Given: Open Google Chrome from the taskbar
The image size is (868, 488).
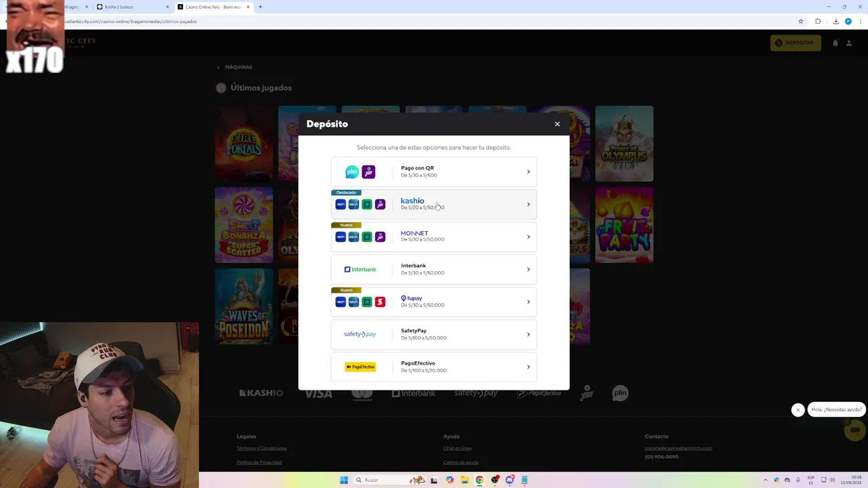Looking at the screenshot, I should coord(479,480).
